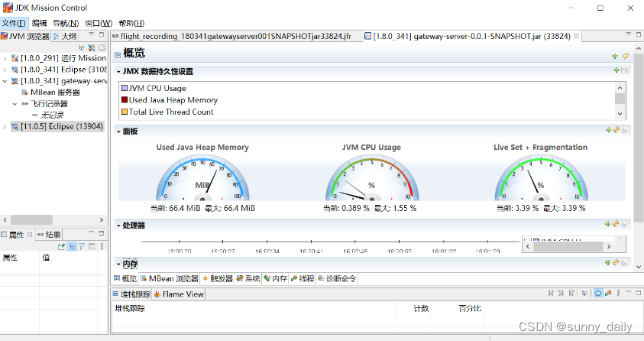Expand the [11.0.5] Eclipse (13904) node
Image resolution: width=644 pixels, height=341 pixels.
(x=5, y=127)
